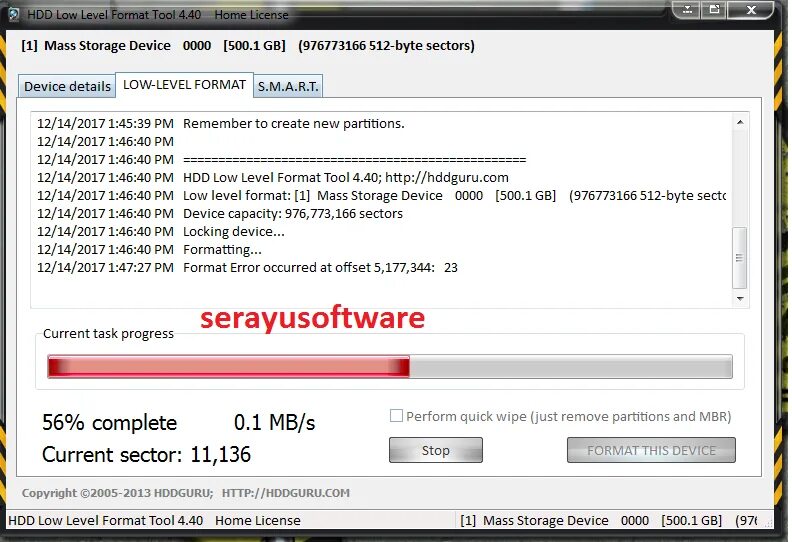792x542 pixels.
Task: Click the HDD Low Level Format Tool title bar icon
Action: 14,14
